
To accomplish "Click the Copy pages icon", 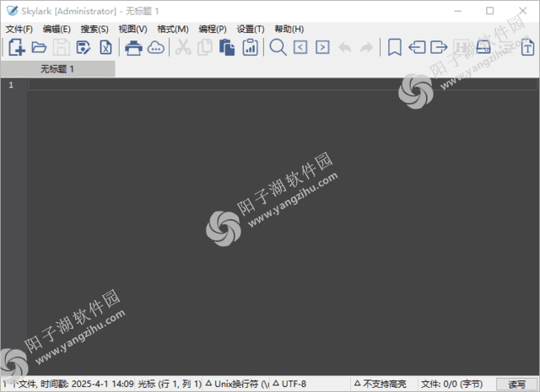I will point(205,47).
